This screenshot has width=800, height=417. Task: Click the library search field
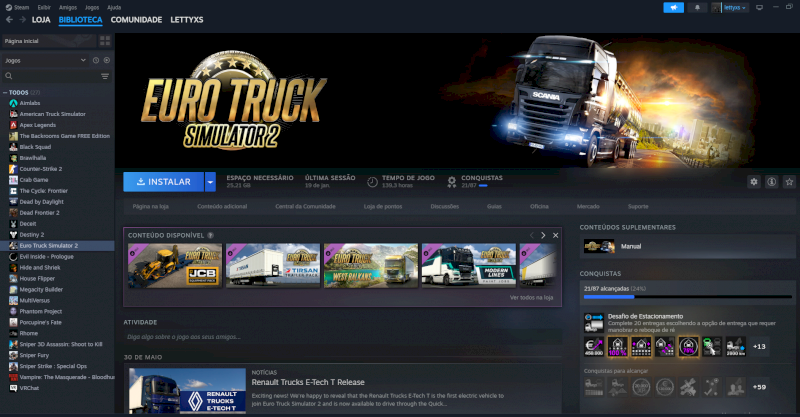click(x=51, y=76)
